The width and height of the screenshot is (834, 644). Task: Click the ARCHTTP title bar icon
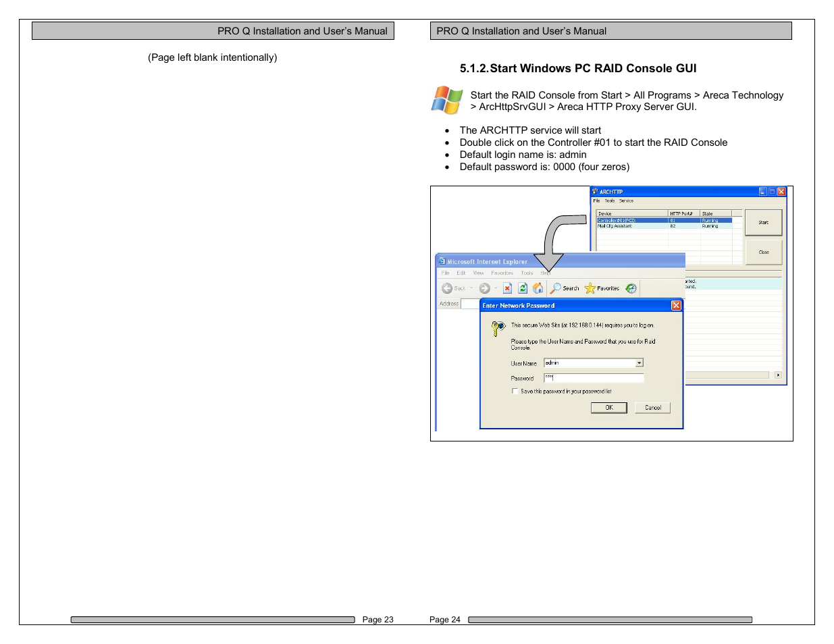[595, 192]
